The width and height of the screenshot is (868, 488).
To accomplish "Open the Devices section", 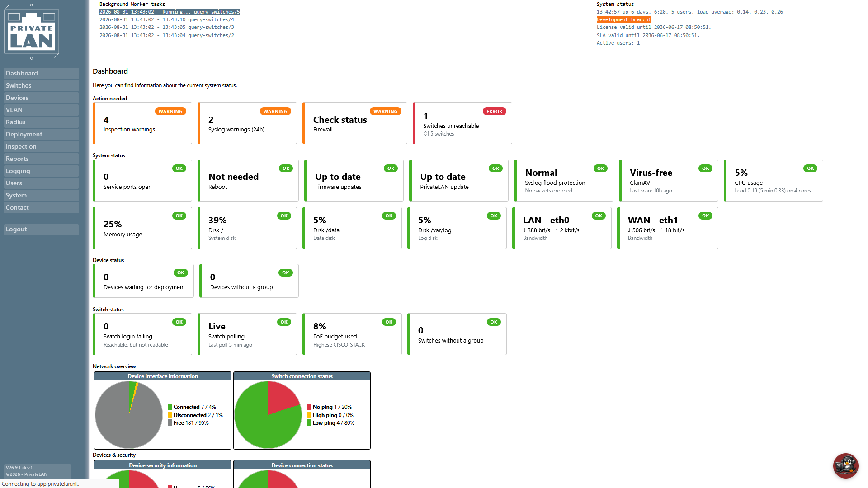I will click(x=41, y=98).
